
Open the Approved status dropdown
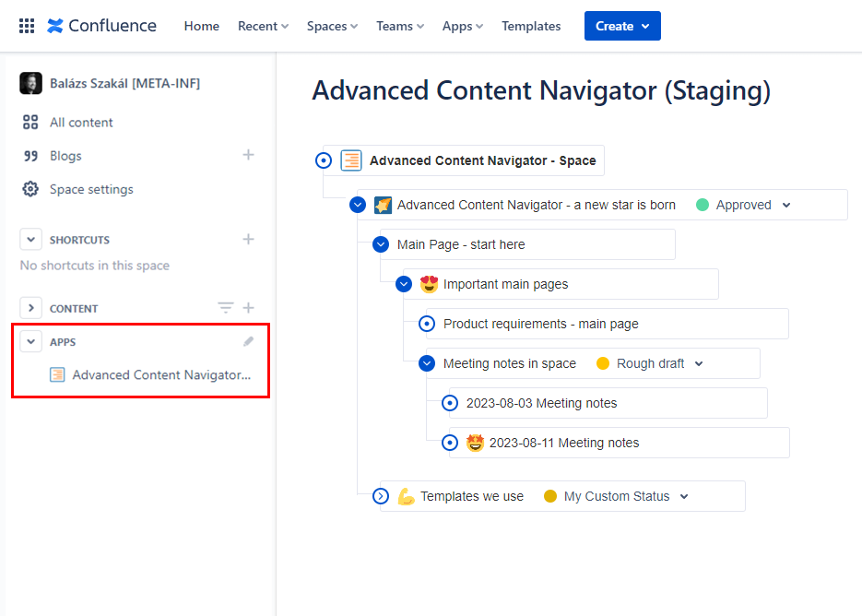[786, 205]
